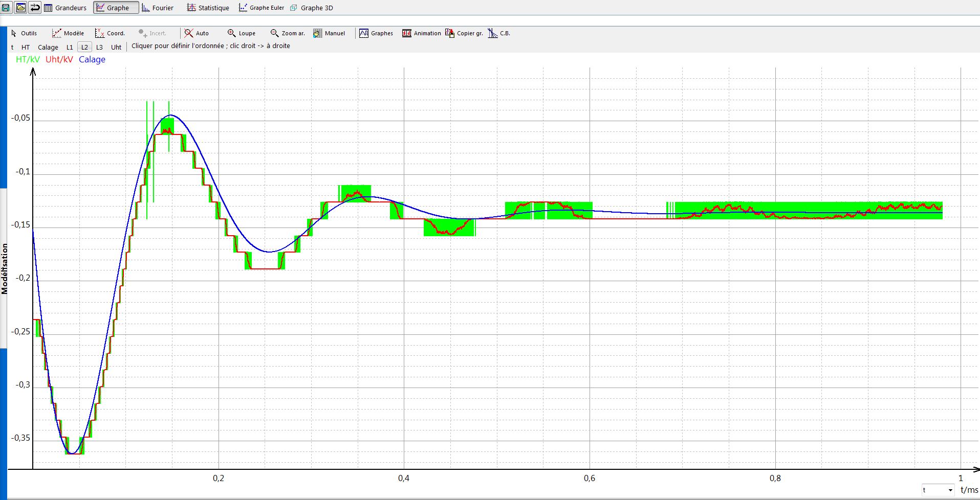This screenshot has height=500, width=980.
Task: Click the open folder icon
Action: (20, 8)
